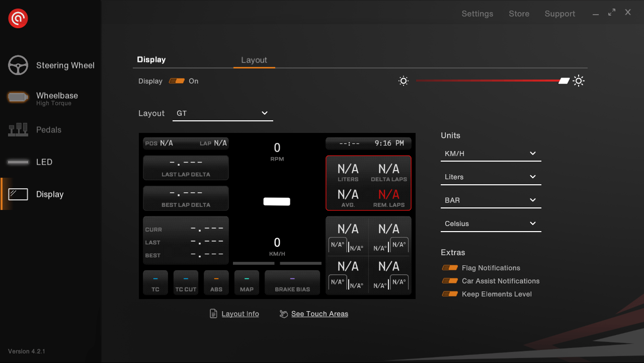This screenshot has width=644, height=363.
Task: Select the Display screen icon in sidebar
Action: click(18, 194)
